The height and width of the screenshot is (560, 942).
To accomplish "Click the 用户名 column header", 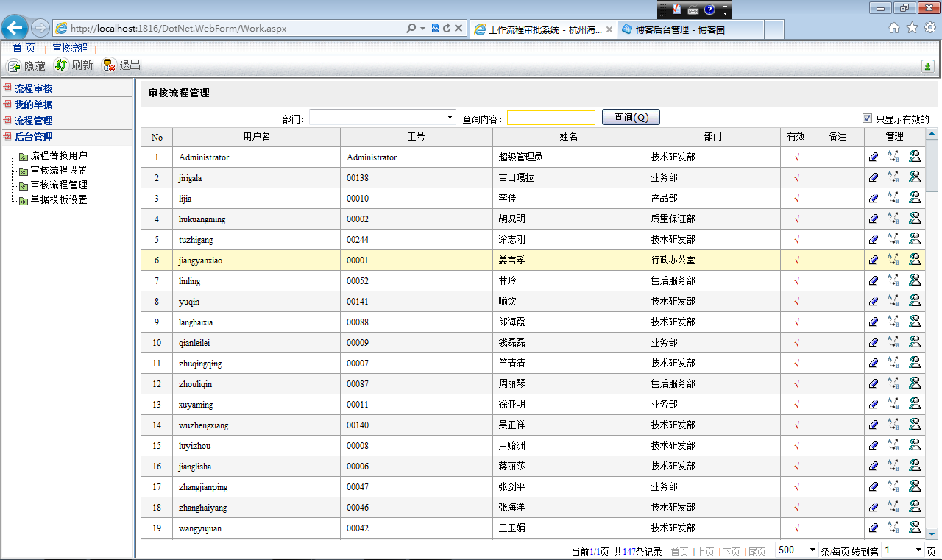I will point(257,137).
